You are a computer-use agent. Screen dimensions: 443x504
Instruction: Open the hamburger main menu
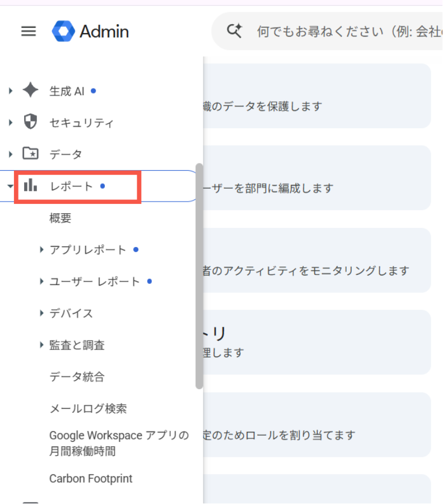click(29, 31)
